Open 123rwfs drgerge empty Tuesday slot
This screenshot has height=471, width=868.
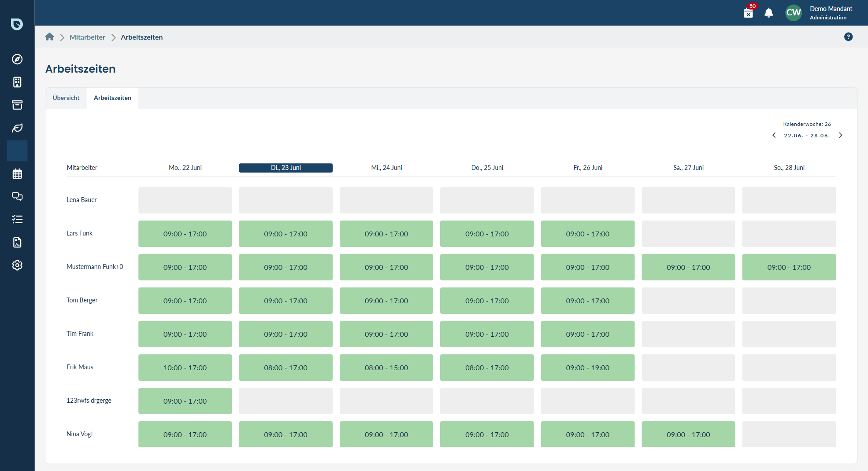pyautogui.click(x=286, y=401)
